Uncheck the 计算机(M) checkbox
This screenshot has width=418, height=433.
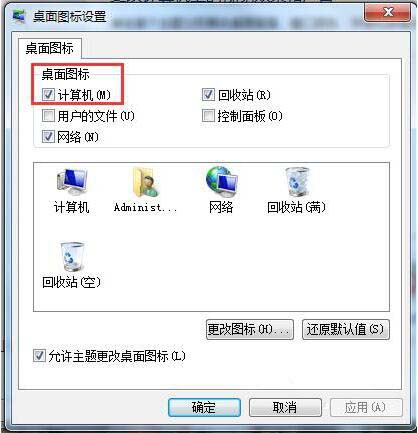tap(48, 95)
